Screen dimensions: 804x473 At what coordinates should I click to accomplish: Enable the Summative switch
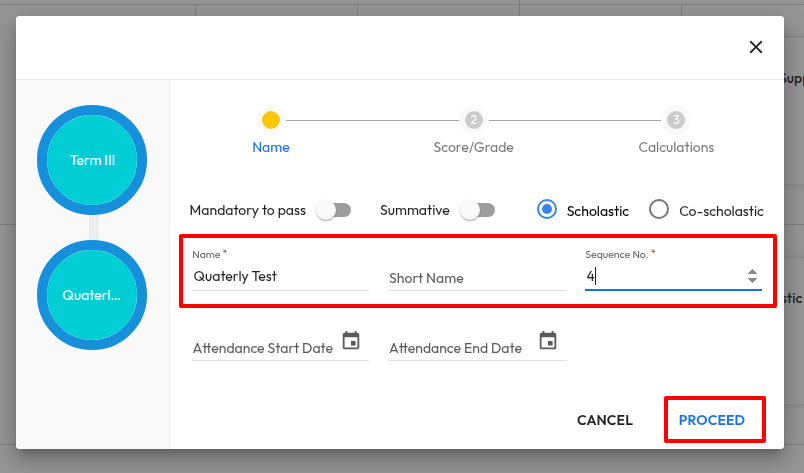477,211
